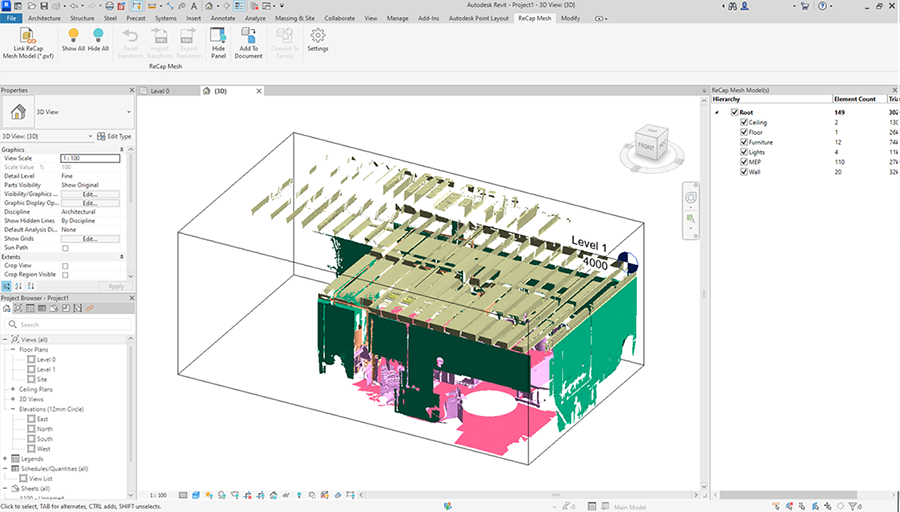900x512 pixels.
Task: Click the search magnifier icon in Project Browser
Action: 13,324
